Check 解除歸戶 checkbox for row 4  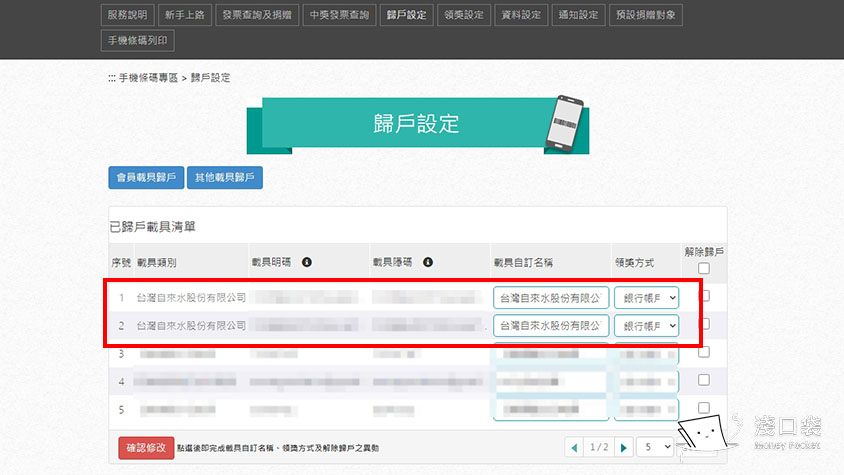coord(704,380)
